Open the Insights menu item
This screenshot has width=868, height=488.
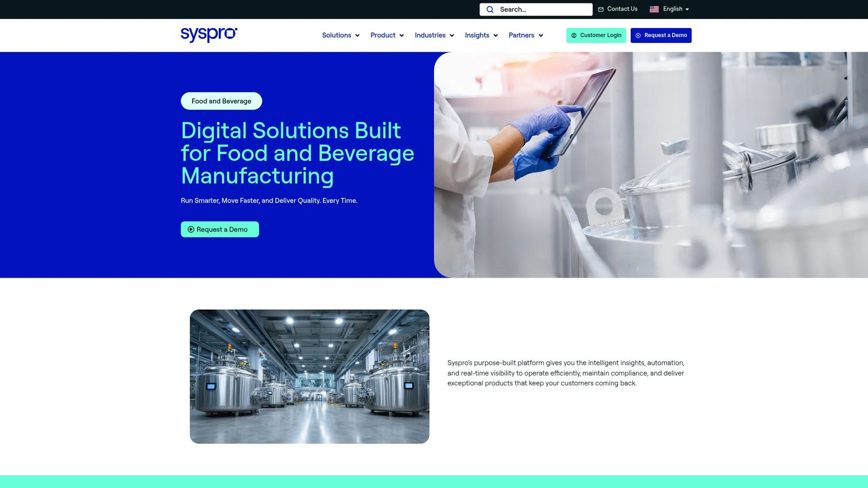[x=477, y=35]
